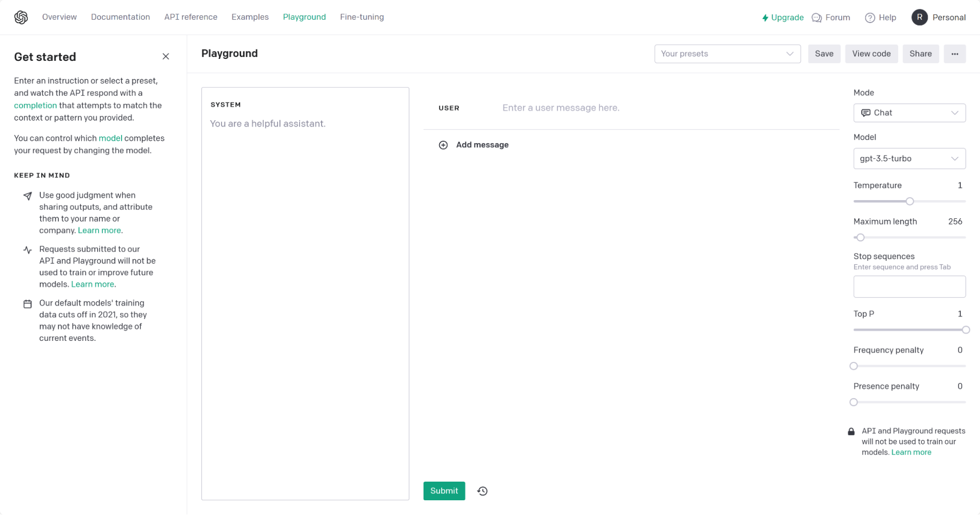
Task: Submit the chat message
Action: (x=444, y=491)
